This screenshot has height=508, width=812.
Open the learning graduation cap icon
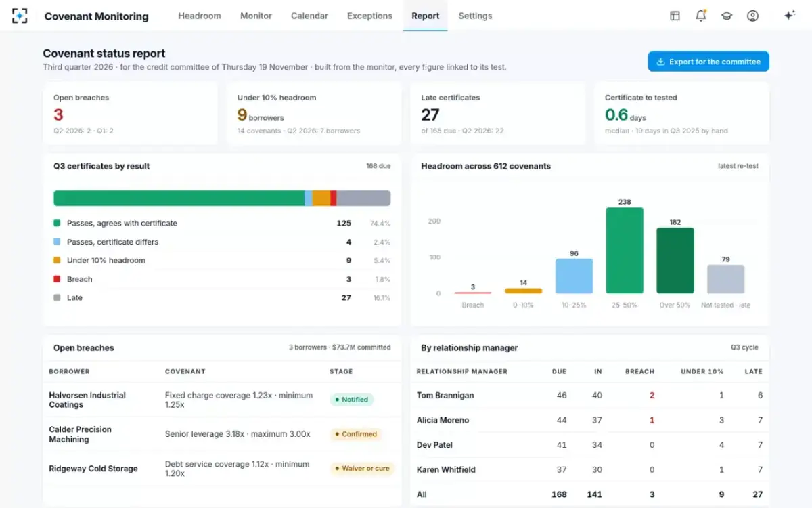click(727, 16)
